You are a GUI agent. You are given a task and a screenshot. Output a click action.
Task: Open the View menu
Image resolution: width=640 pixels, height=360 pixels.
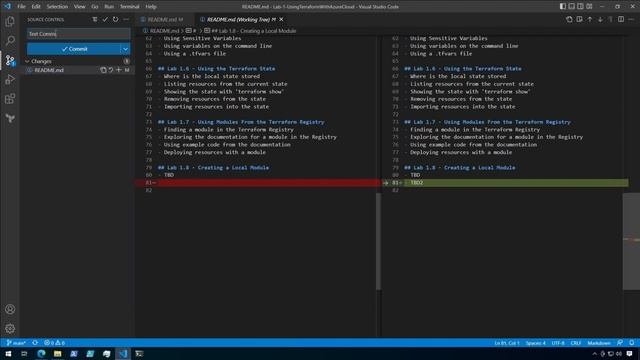[80, 7]
